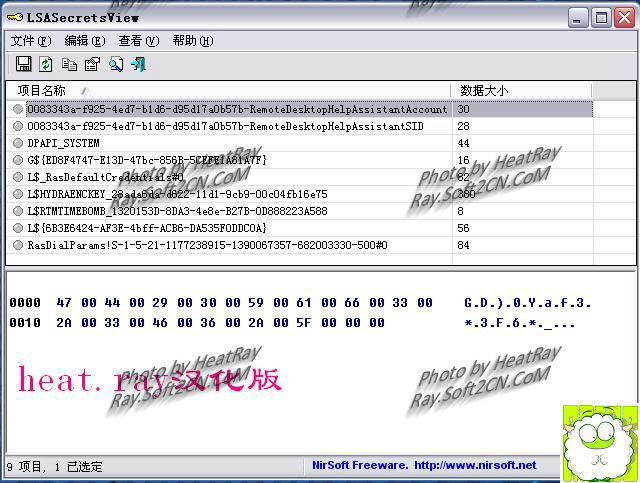Click the round icon beside L$RTMTIMEBOMB
The height and width of the screenshot is (483, 640).
[18, 211]
